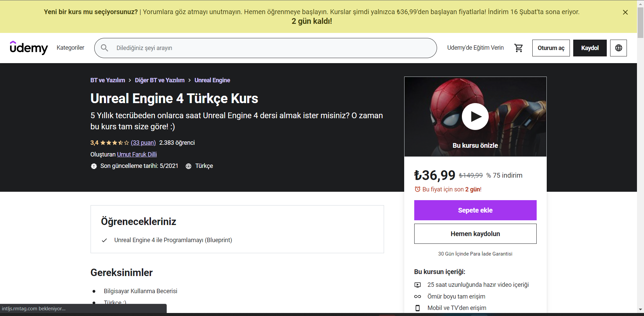
Task: Click the search magnifier icon
Action: point(105,48)
